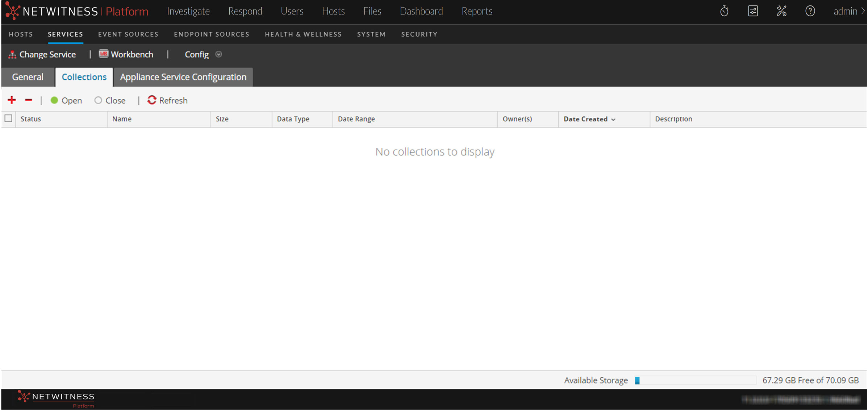
Task: Open the admin tools wrench icon
Action: tap(781, 11)
